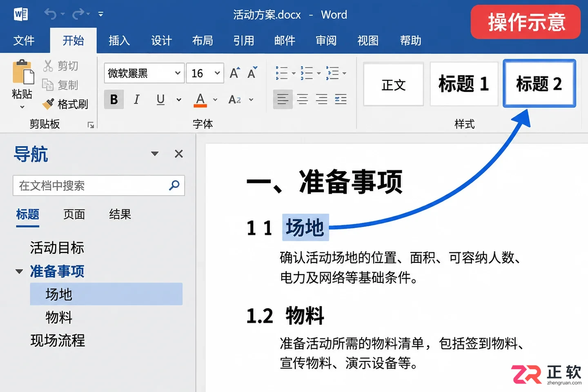Switch to the 页面 tab in navigation pane

coord(74,214)
